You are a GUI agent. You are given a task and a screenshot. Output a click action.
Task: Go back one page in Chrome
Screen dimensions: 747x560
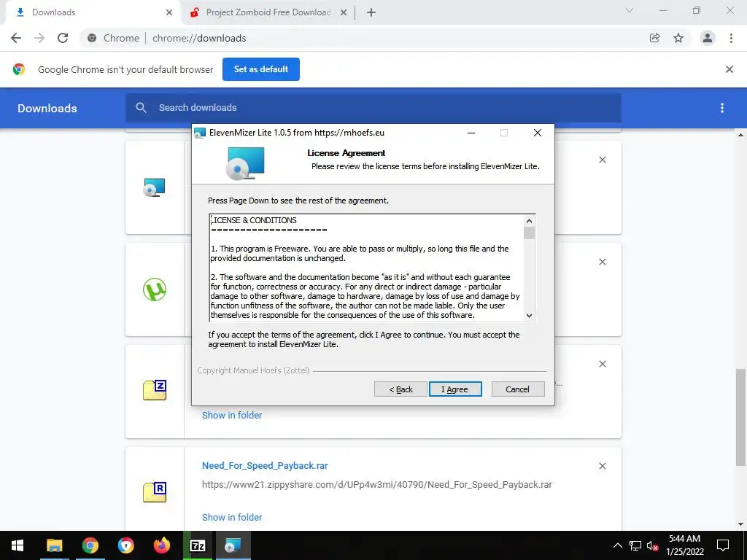pyautogui.click(x=16, y=38)
